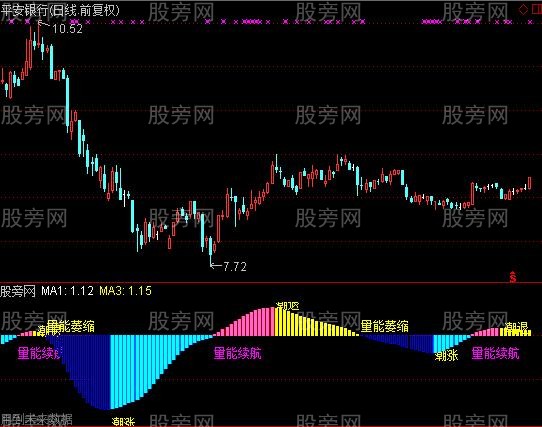Click the indicator name 股旁网 beside MA1
The image size is (542, 427).
(x=18, y=291)
